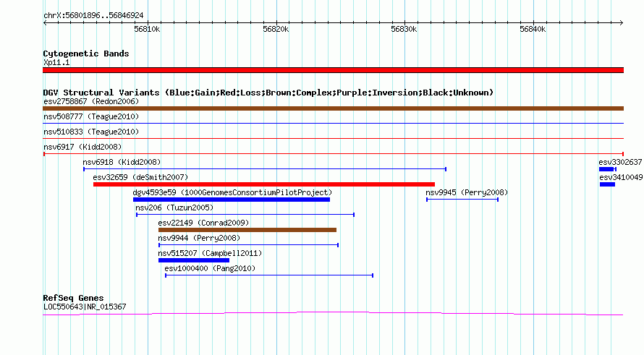Click the blue esv1000400 gain line
The width and height of the screenshot is (644, 355).
(269, 275)
